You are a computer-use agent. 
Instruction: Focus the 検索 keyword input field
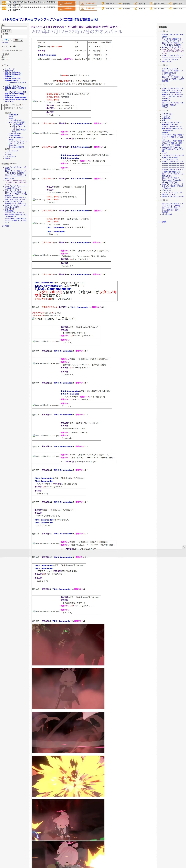14,28
